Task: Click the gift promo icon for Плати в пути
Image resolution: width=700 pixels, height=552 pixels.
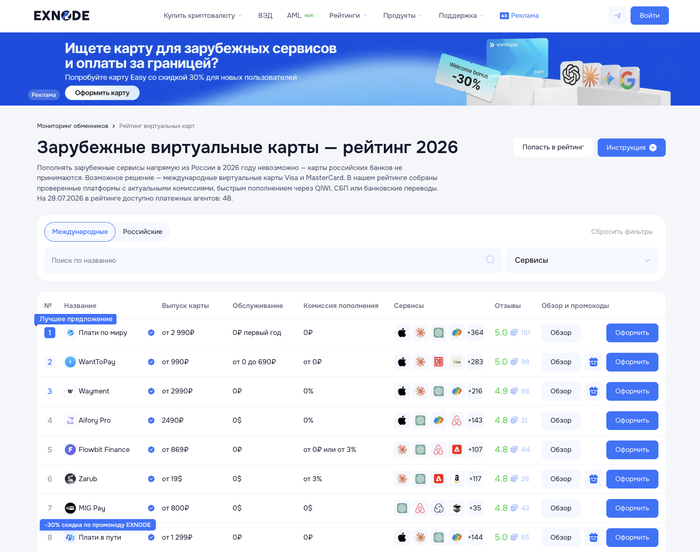Action: point(593,537)
